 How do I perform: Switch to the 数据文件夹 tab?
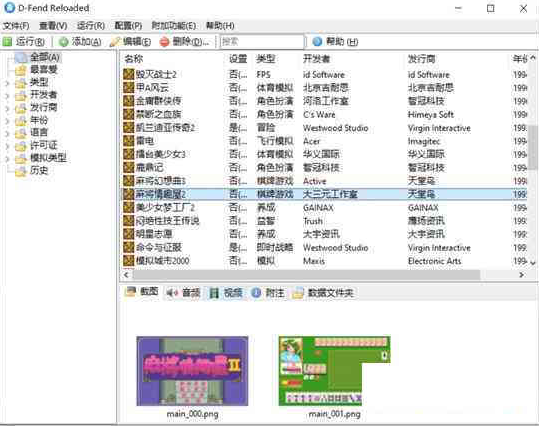[323, 293]
